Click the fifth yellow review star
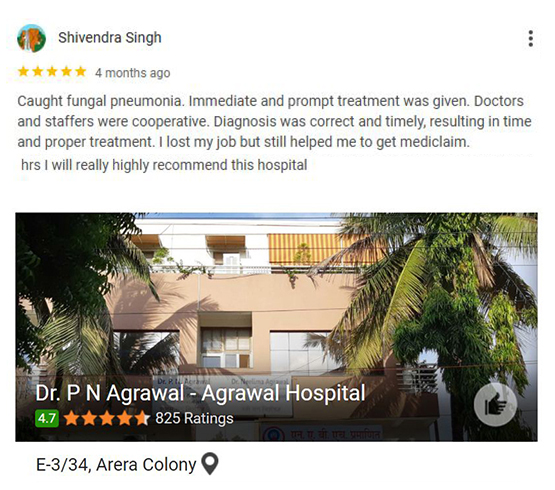Screen dimensions: 555x490 [81, 72]
